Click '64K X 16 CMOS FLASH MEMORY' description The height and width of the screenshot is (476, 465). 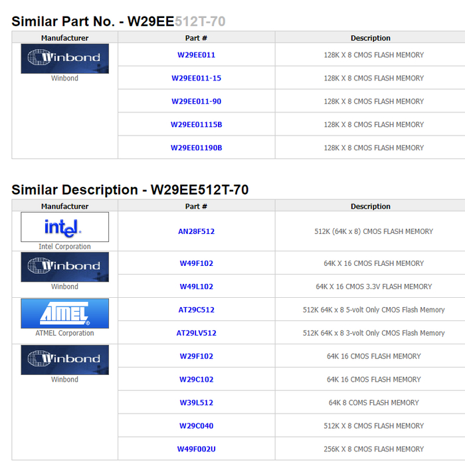click(374, 263)
